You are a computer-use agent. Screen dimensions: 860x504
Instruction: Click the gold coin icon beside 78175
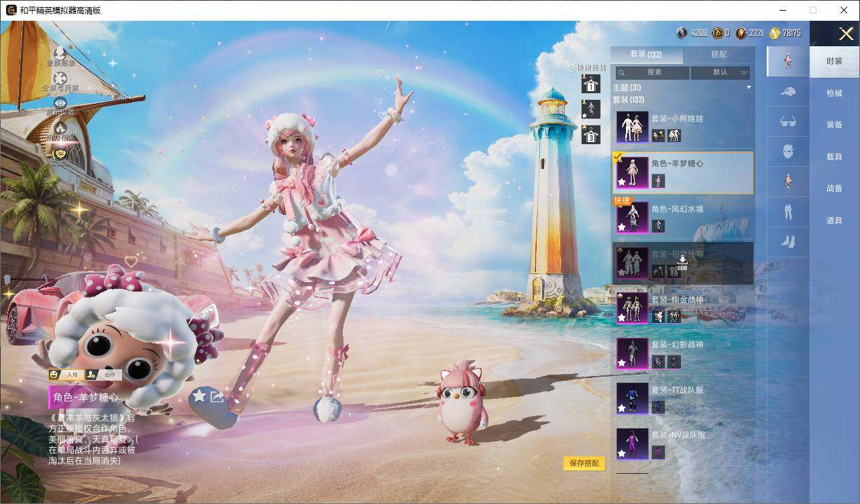pos(775,33)
